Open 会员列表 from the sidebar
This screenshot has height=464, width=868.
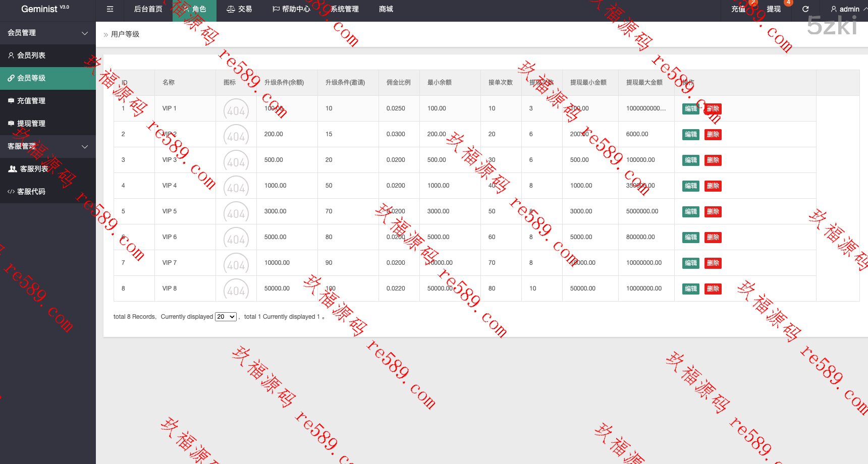31,55
